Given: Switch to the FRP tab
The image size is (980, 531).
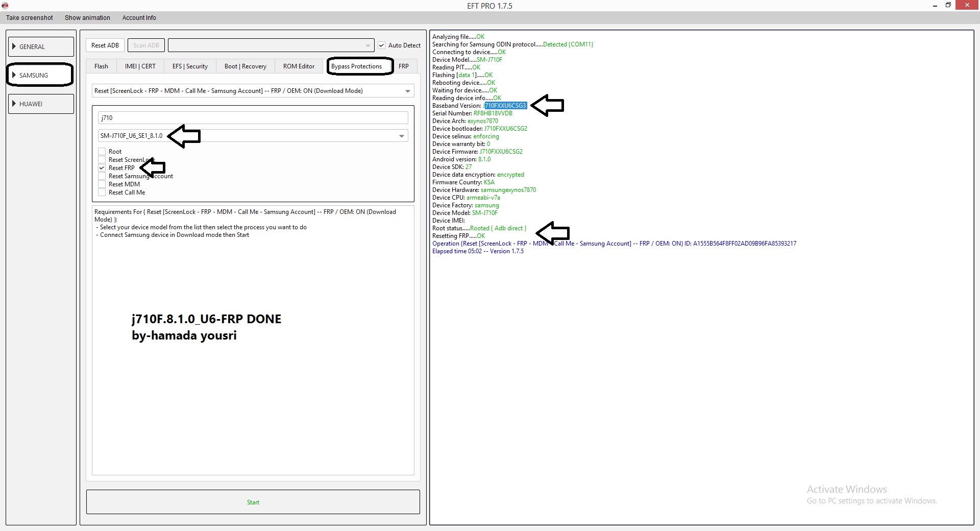Looking at the screenshot, I should pyautogui.click(x=404, y=66).
